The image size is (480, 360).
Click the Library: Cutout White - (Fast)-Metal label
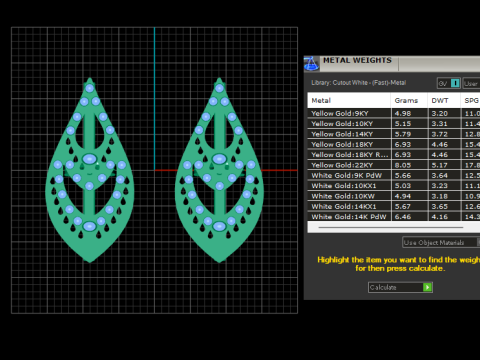(358, 83)
